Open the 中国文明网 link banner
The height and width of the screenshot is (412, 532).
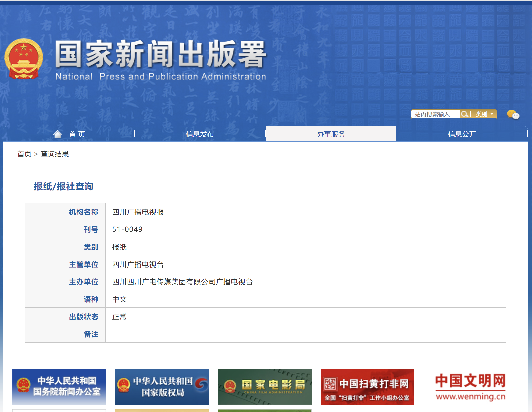point(470,386)
